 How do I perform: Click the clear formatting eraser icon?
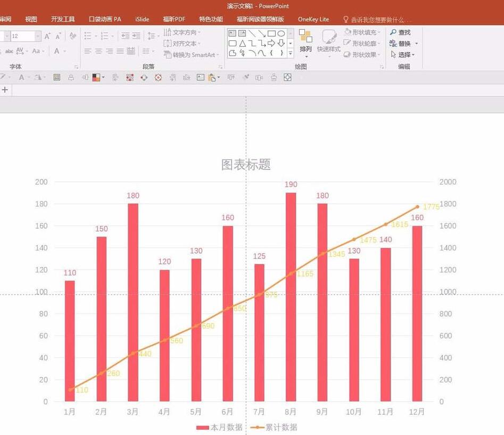tap(72, 36)
